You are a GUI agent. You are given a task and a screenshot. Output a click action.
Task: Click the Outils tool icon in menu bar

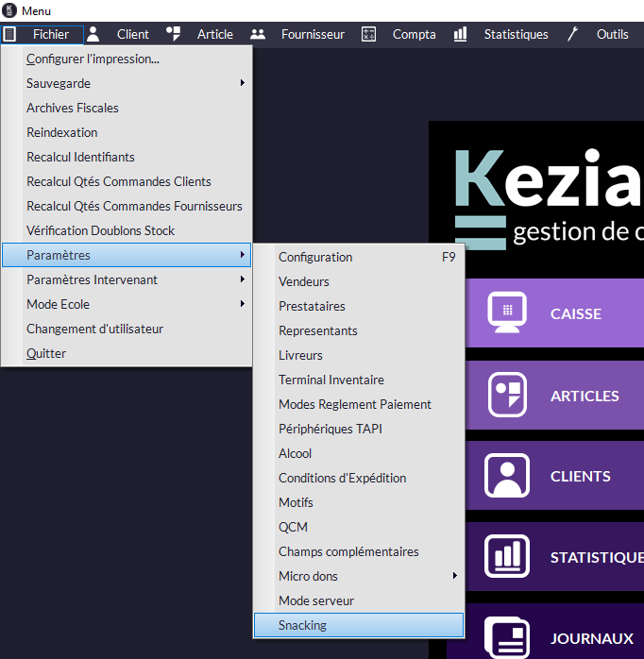click(572, 34)
